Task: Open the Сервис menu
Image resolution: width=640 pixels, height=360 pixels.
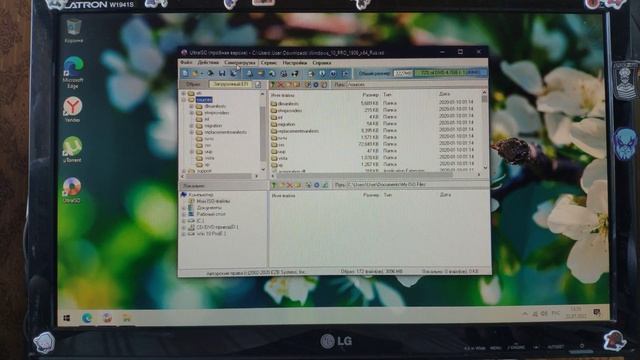Action: click(x=269, y=63)
